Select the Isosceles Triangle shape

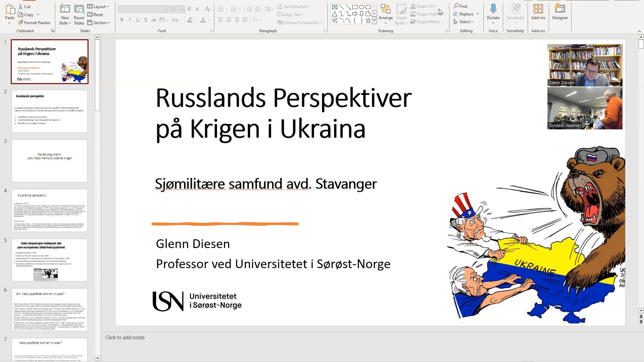click(334, 14)
